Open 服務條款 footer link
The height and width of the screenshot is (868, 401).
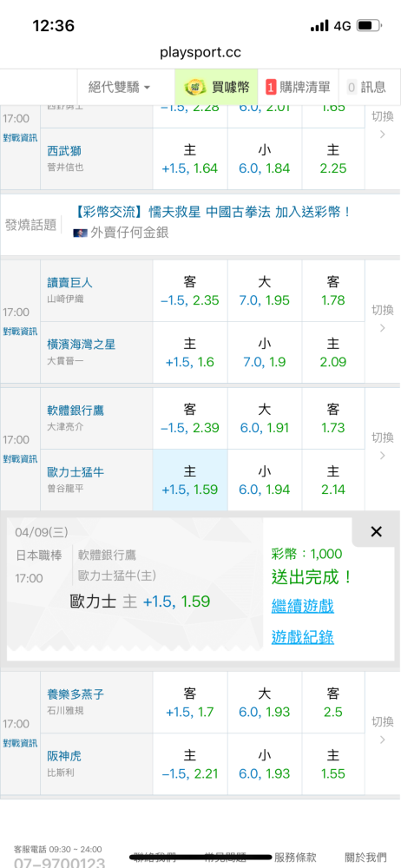coord(296,858)
